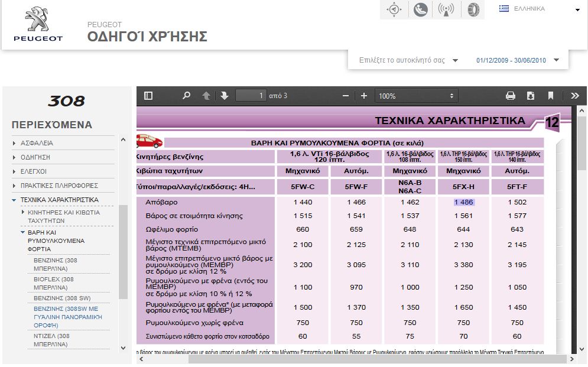The width and height of the screenshot is (588, 367).
Task: Click PDF scroll right arrow
Action: click(x=573, y=359)
